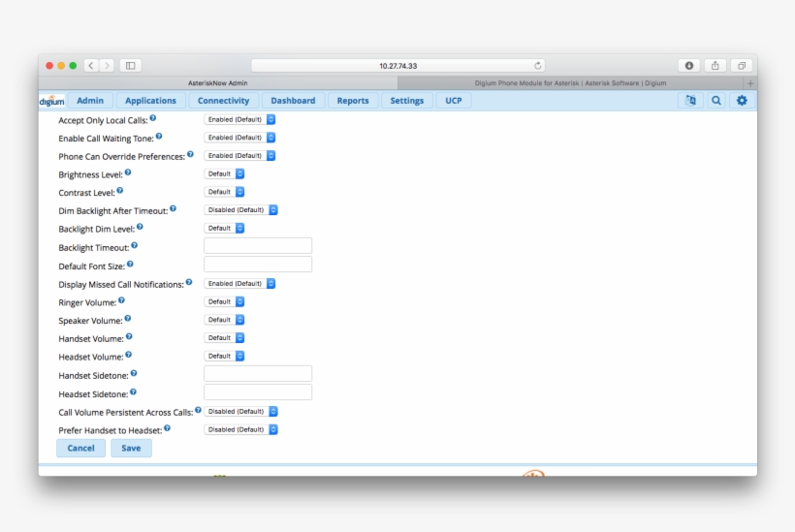Open the search magnifier icon
The width and height of the screenshot is (795, 532).
click(715, 101)
